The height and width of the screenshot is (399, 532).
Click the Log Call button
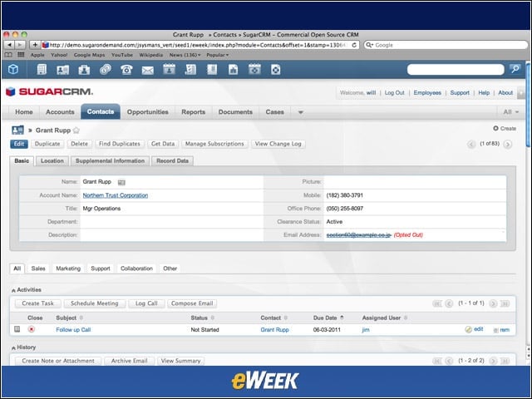point(146,303)
